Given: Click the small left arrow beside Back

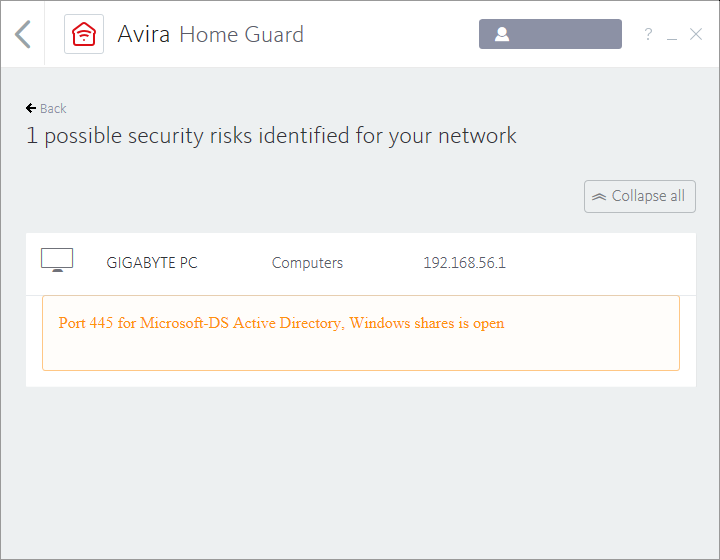Looking at the screenshot, I should tap(31, 108).
